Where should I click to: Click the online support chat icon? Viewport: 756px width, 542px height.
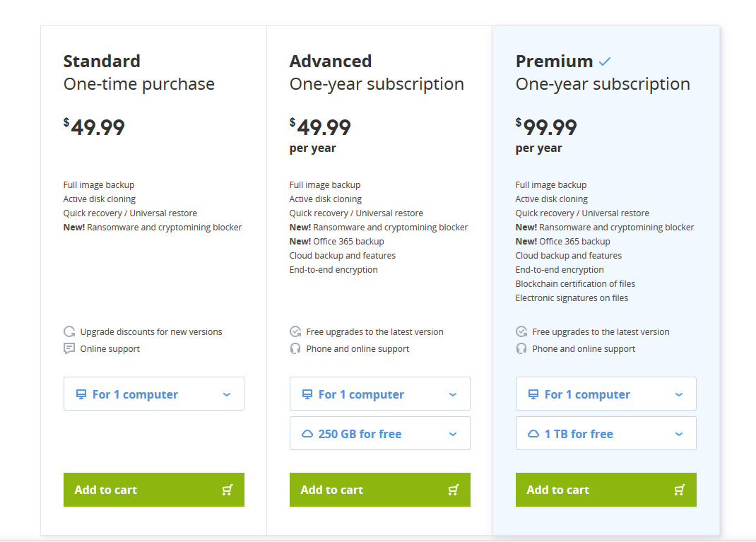click(69, 348)
